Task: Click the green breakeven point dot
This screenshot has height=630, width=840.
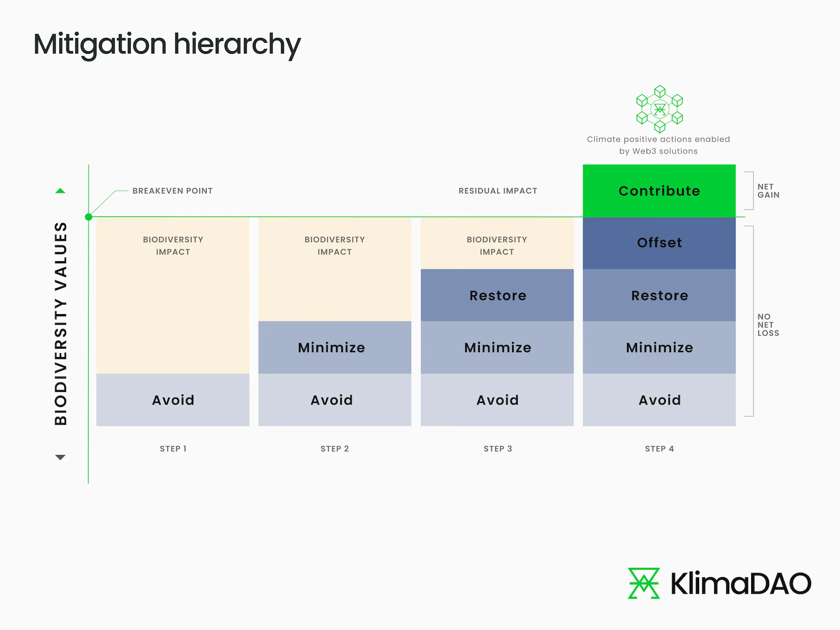Action: pyautogui.click(x=88, y=217)
